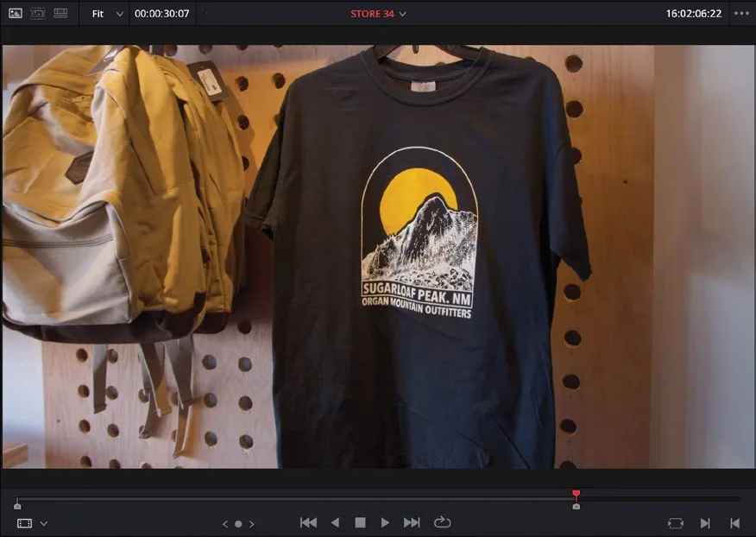
Task: Stop playback
Action: [360, 522]
